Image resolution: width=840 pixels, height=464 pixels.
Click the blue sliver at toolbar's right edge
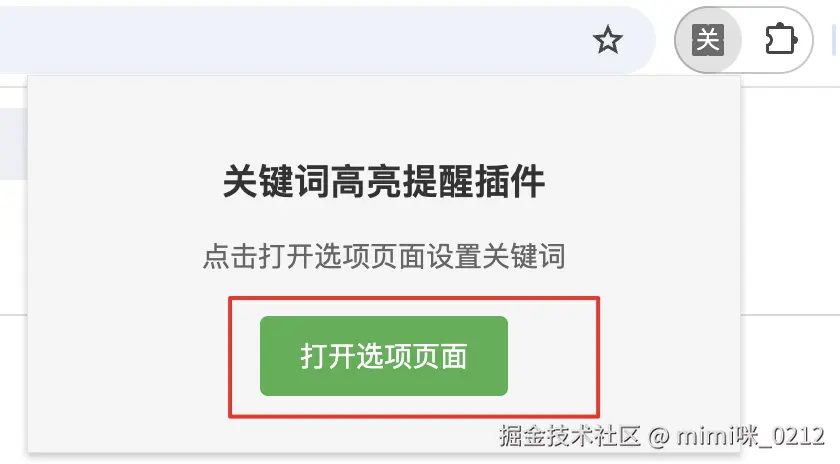click(x=835, y=40)
